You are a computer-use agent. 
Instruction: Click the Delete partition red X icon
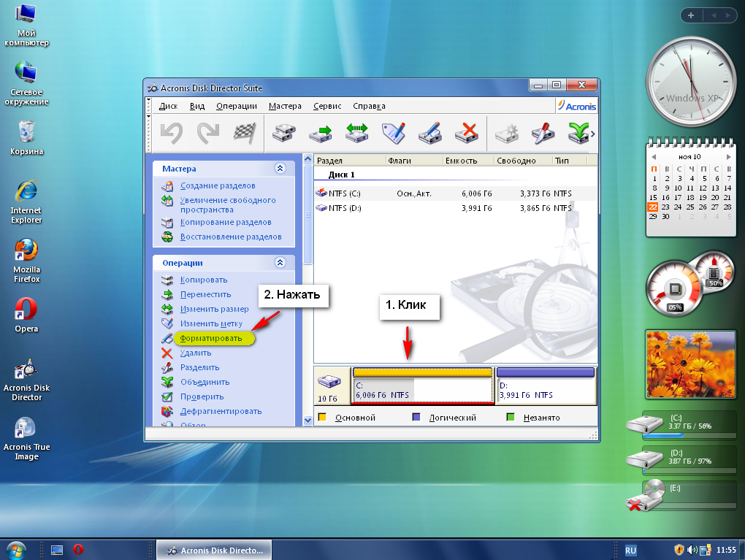tap(467, 133)
